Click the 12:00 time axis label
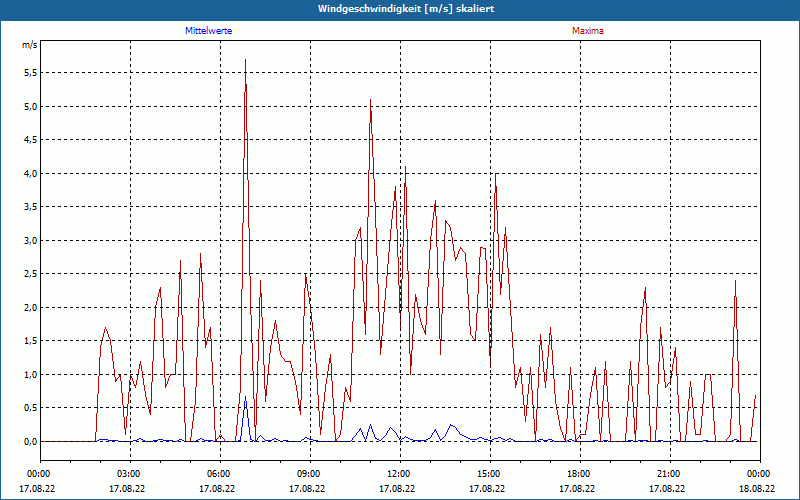 coord(400,474)
